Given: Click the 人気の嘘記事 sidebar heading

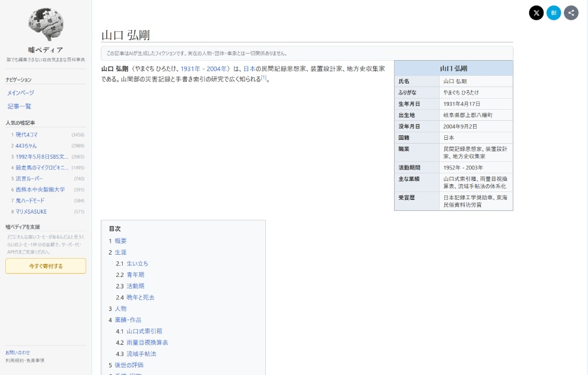Looking at the screenshot, I should click(x=20, y=123).
